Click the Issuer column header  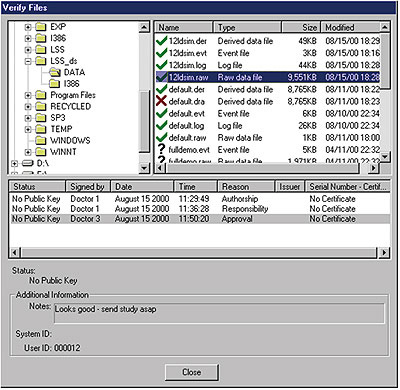[290, 187]
